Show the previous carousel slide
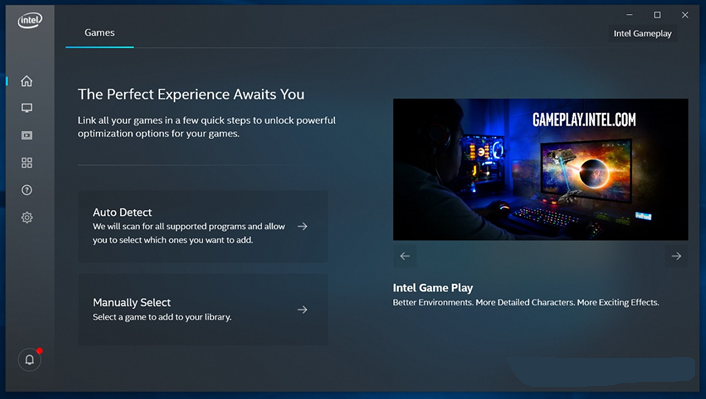The image size is (706, 399). [405, 256]
